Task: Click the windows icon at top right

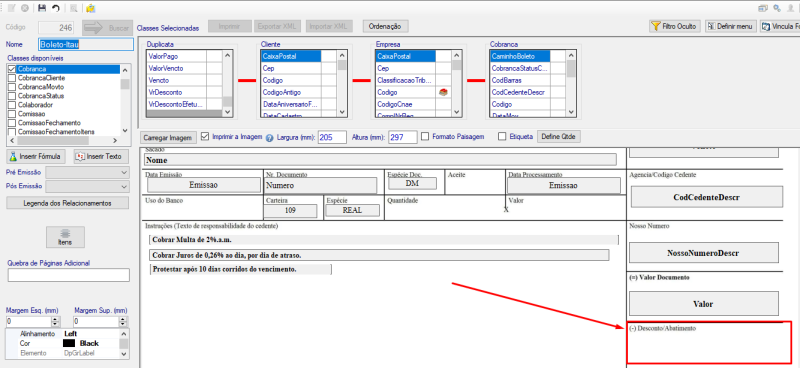Action: coord(763,8)
